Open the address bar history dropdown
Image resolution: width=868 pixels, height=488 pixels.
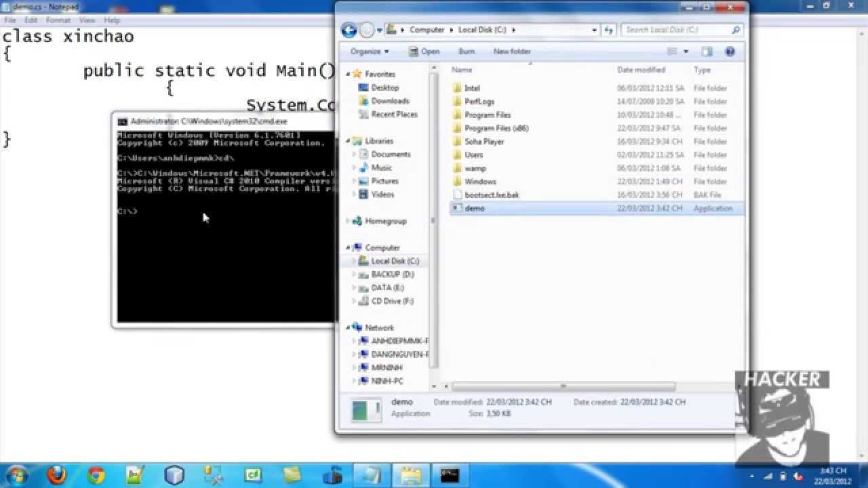(594, 30)
